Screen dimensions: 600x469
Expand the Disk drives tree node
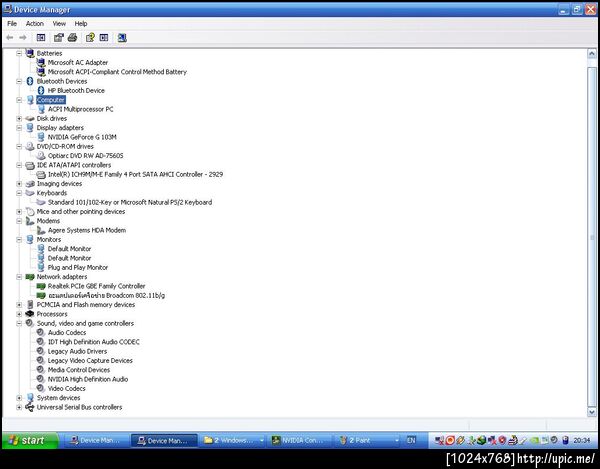[19, 119]
